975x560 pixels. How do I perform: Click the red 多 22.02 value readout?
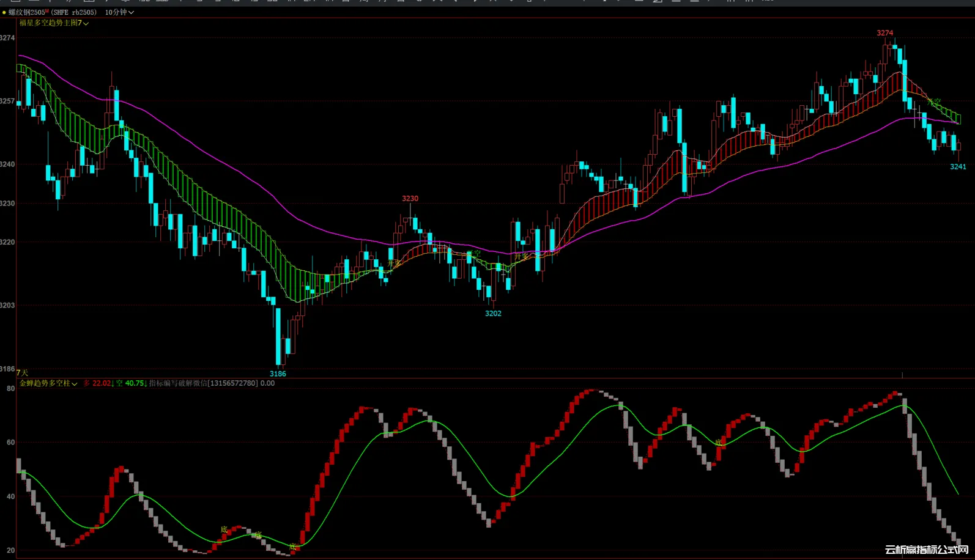(98, 383)
